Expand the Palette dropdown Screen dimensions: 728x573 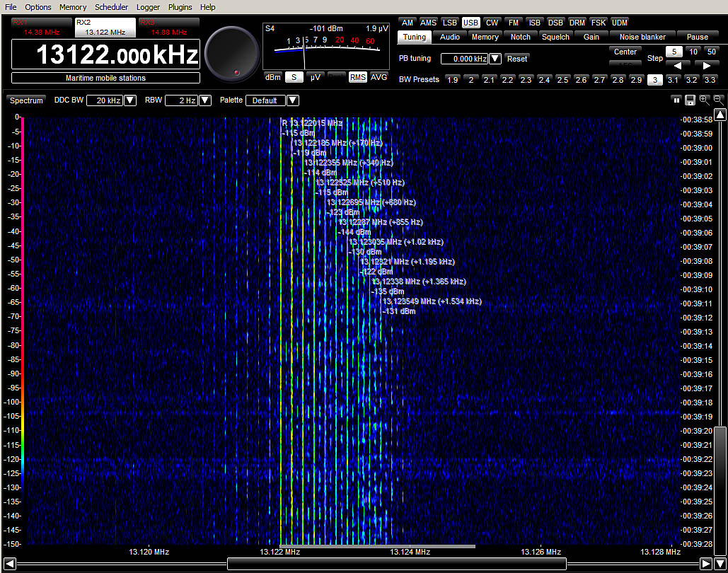tap(292, 100)
